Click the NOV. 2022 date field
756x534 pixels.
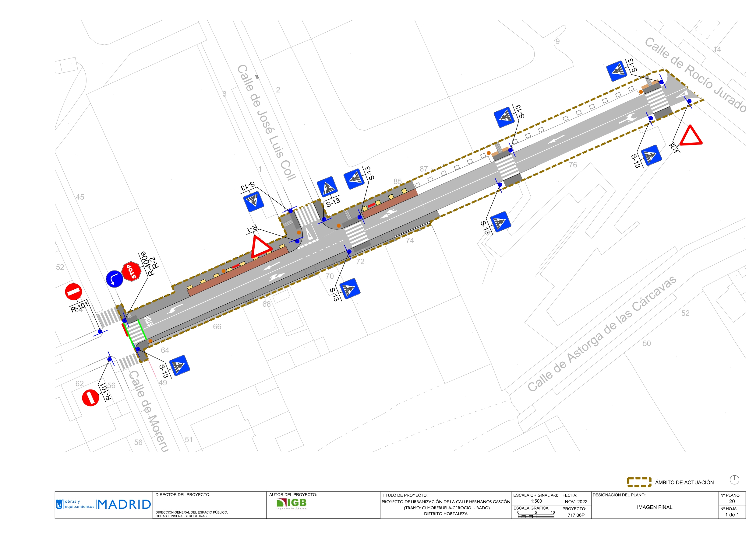point(576,501)
